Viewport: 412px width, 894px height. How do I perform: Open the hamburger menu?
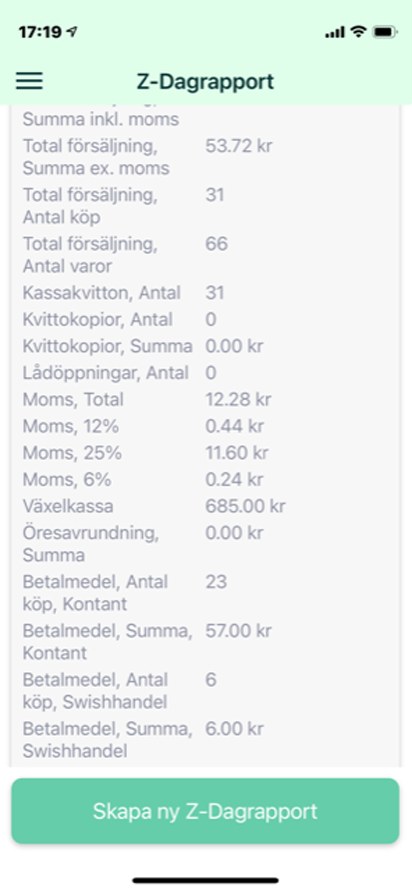click(29, 81)
